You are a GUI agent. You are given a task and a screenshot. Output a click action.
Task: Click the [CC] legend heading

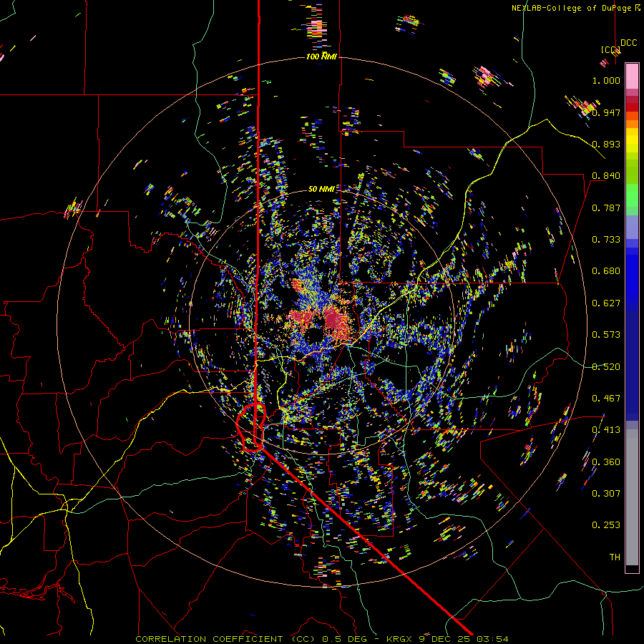tap(610, 50)
